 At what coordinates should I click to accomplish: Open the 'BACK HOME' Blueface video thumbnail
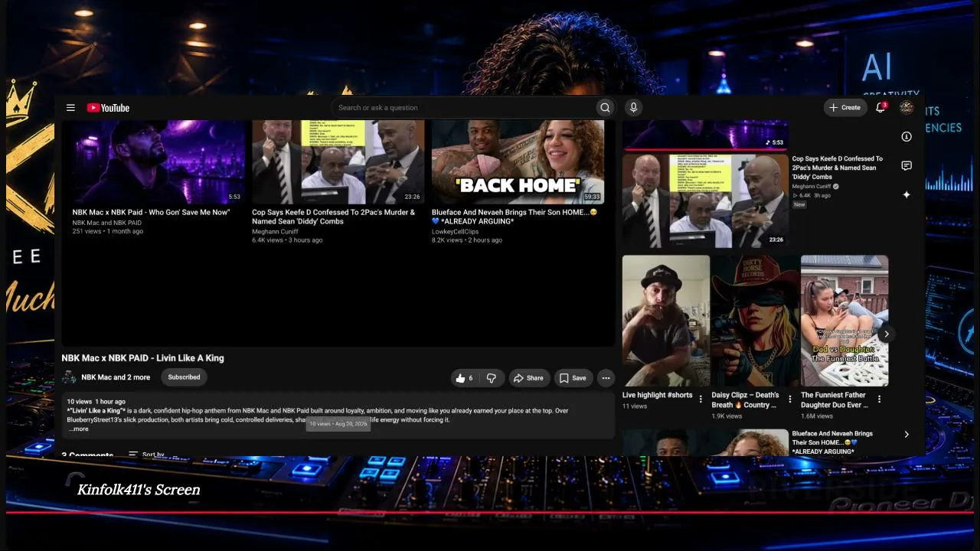coord(518,162)
